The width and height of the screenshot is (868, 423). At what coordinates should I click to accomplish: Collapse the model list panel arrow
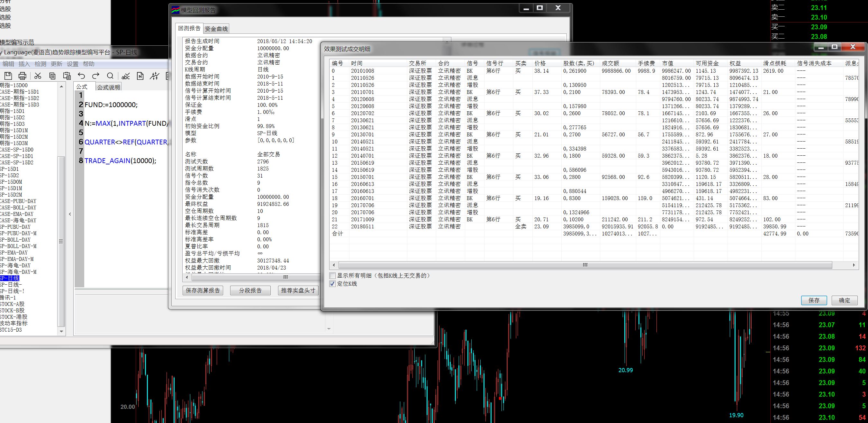click(70, 214)
